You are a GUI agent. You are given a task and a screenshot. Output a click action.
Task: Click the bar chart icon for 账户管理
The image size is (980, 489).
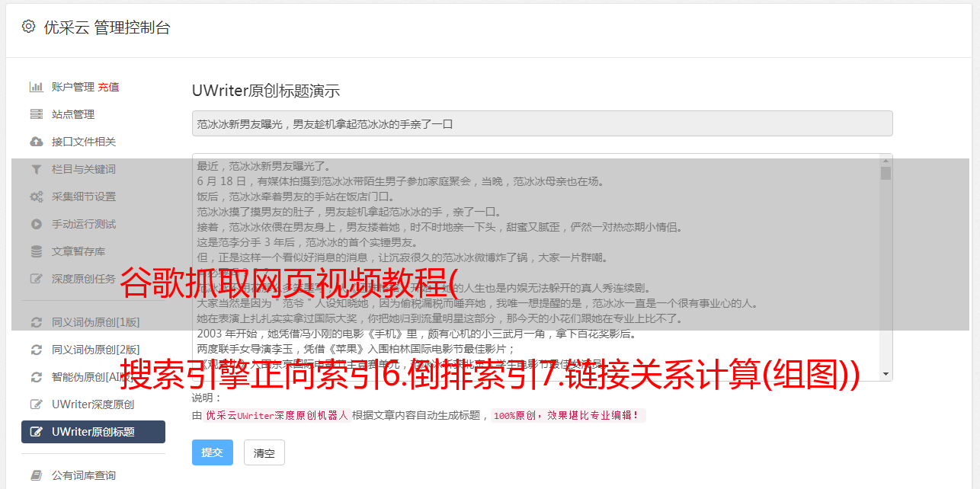[36, 87]
